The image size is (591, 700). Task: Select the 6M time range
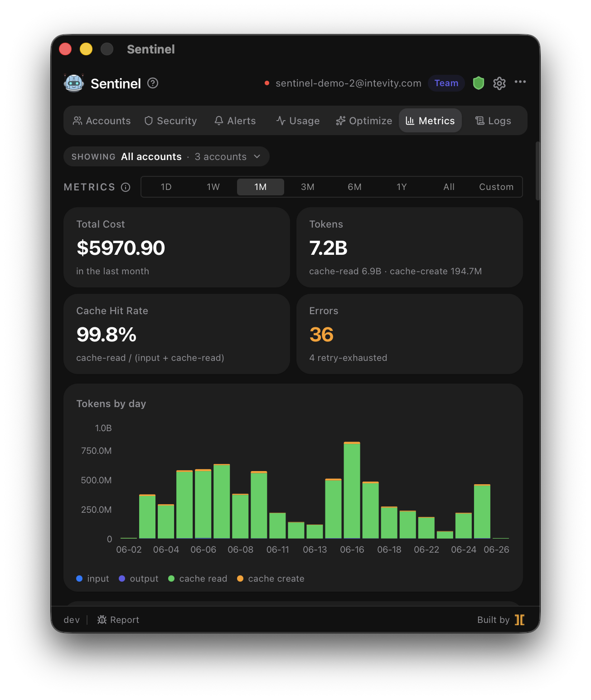click(x=355, y=187)
